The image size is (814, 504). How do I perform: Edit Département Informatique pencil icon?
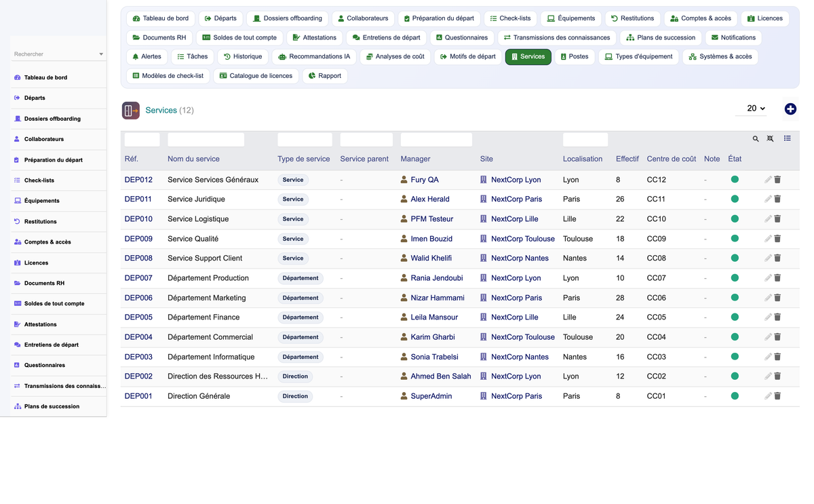[768, 357]
